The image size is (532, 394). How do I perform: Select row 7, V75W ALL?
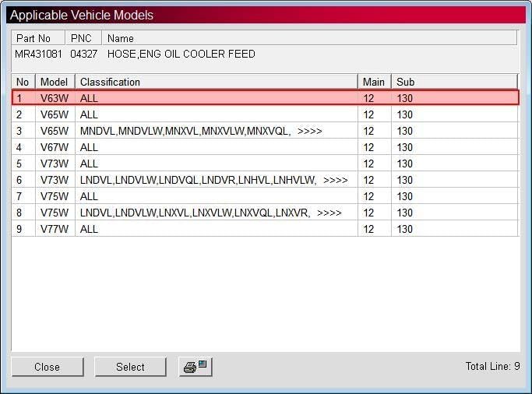pyautogui.click(x=266, y=196)
